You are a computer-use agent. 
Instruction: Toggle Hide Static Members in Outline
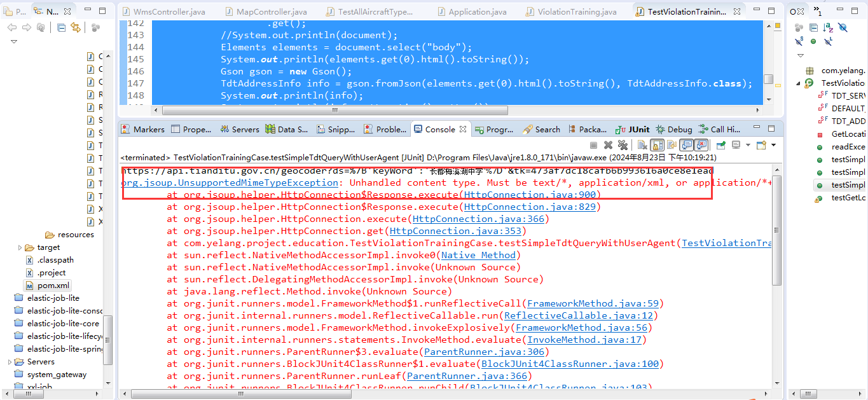[799, 41]
